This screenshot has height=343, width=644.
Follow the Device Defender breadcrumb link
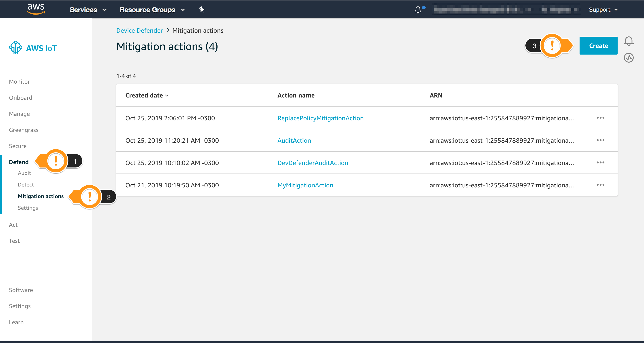(x=139, y=30)
